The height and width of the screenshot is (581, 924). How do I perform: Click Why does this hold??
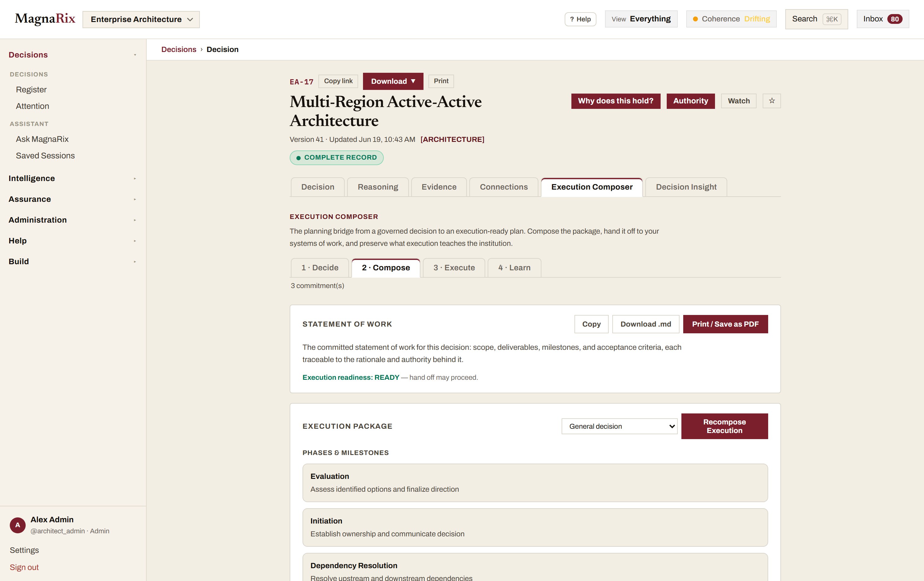[615, 101]
